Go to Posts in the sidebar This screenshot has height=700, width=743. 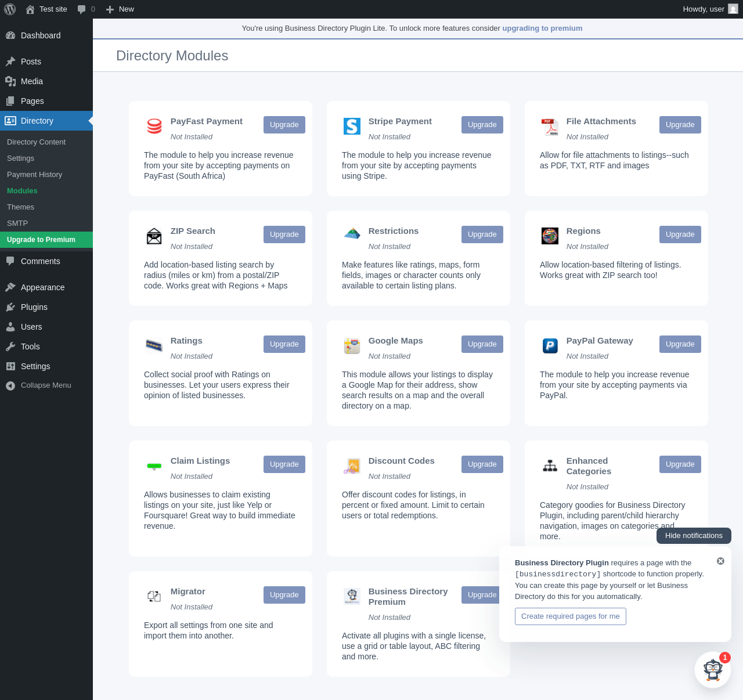pyautogui.click(x=46, y=62)
